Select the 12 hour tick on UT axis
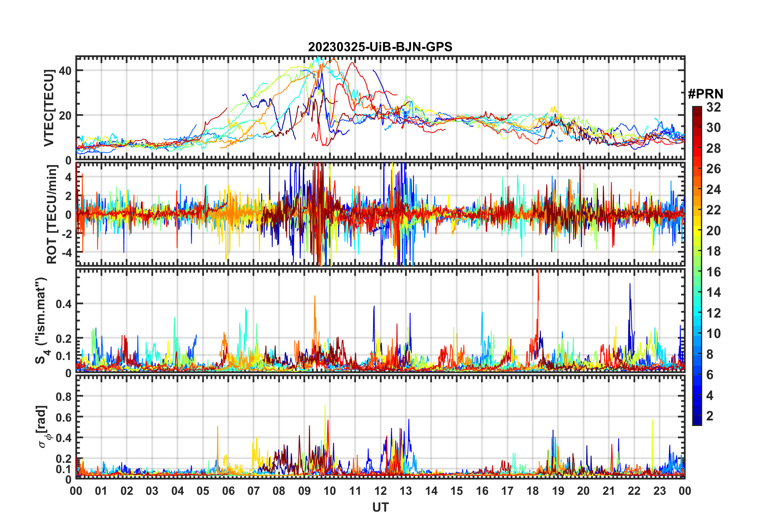The image size is (761, 532). click(380, 491)
